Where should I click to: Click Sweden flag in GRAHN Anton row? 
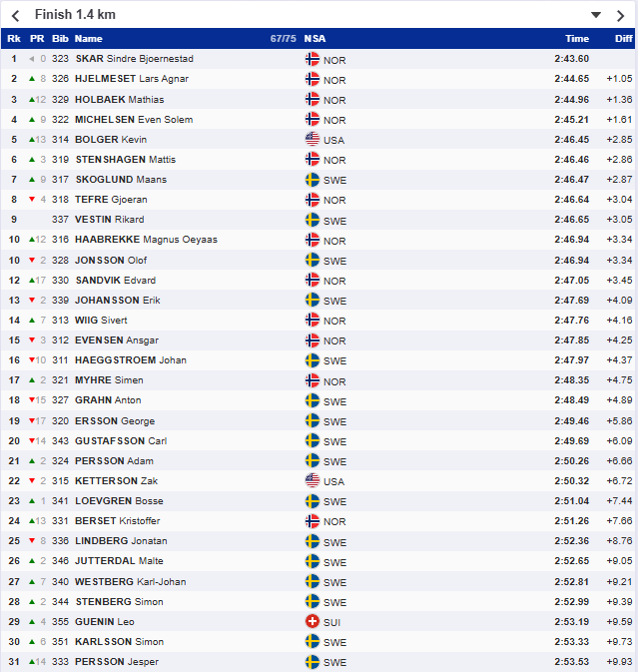313,399
